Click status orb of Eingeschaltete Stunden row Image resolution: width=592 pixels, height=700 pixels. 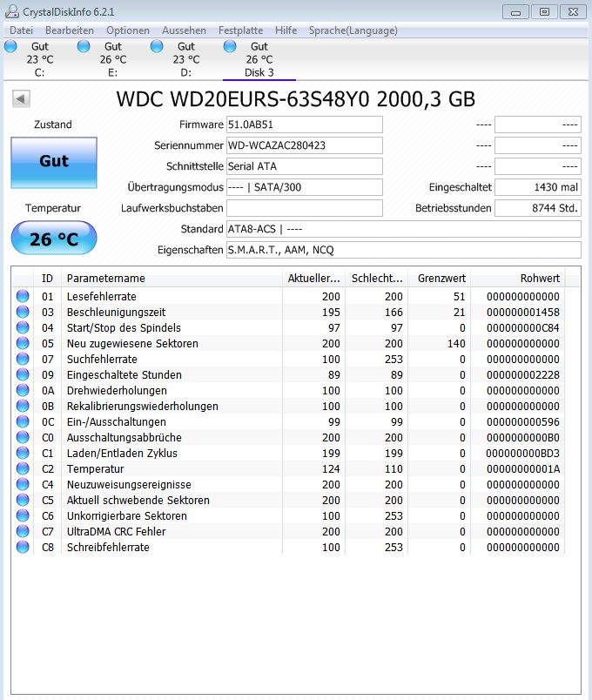point(23,374)
